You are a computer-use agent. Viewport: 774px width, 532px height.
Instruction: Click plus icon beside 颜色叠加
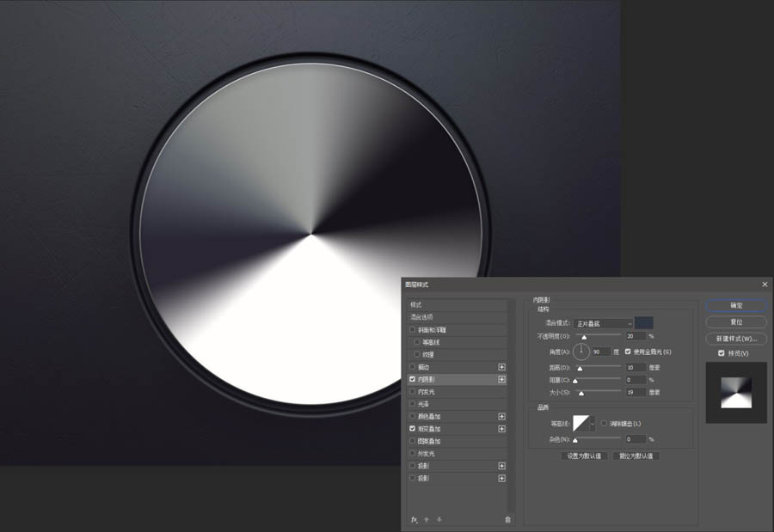click(501, 416)
